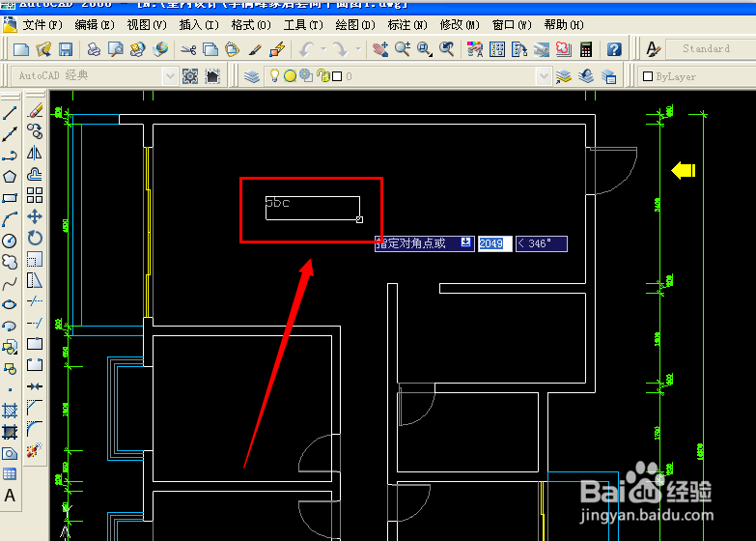Click the 2049 distance input field
756x541 pixels.
tap(494, 243)
